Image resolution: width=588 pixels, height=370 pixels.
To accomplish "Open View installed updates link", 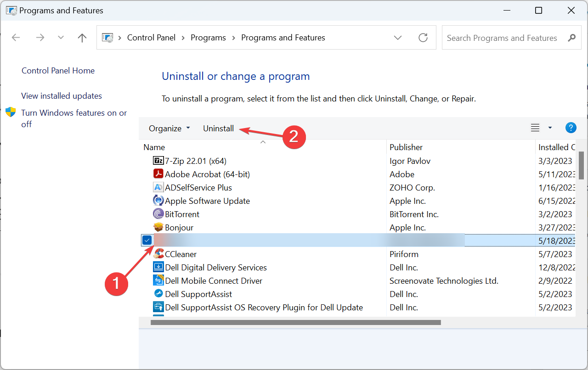I will tap(62, 96).
